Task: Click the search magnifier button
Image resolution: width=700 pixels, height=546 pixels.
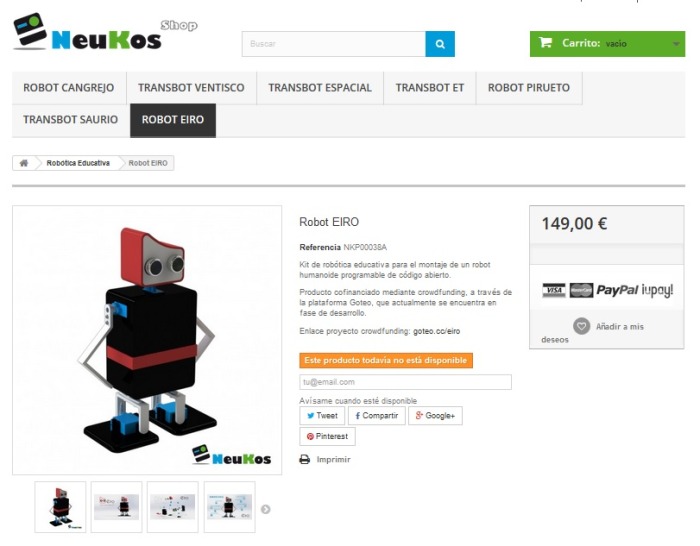Action: click(x=440, y=44)
